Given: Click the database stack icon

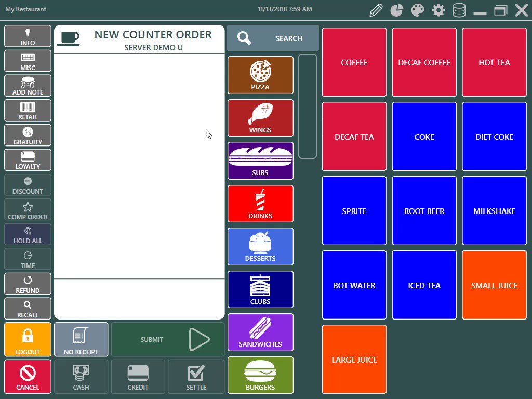Looking at the screenshot, I should point(459,10).
